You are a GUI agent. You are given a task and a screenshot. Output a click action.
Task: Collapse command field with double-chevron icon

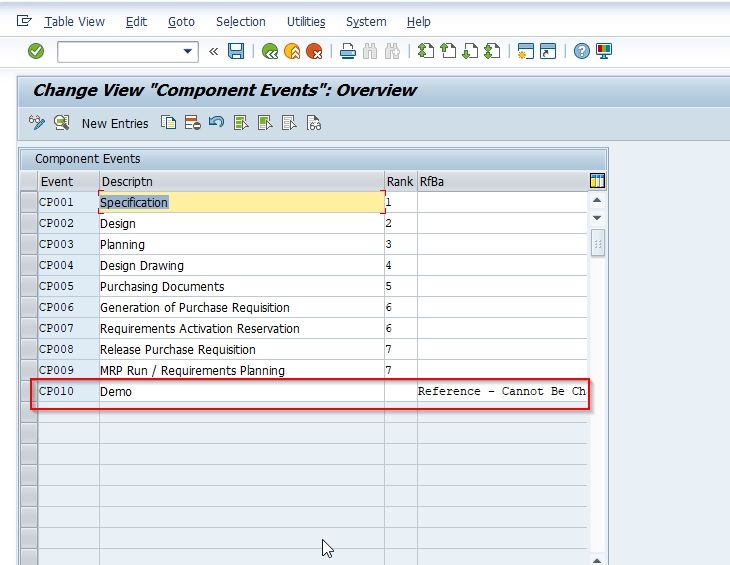214,51
